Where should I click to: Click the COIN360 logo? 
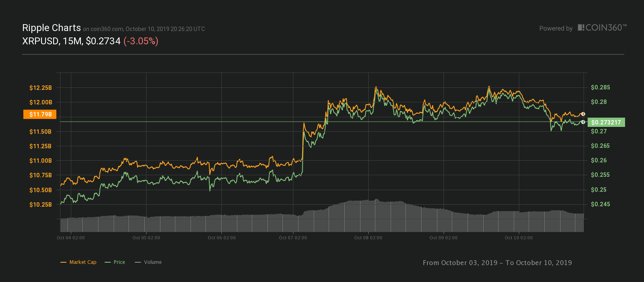pos(602,28)
